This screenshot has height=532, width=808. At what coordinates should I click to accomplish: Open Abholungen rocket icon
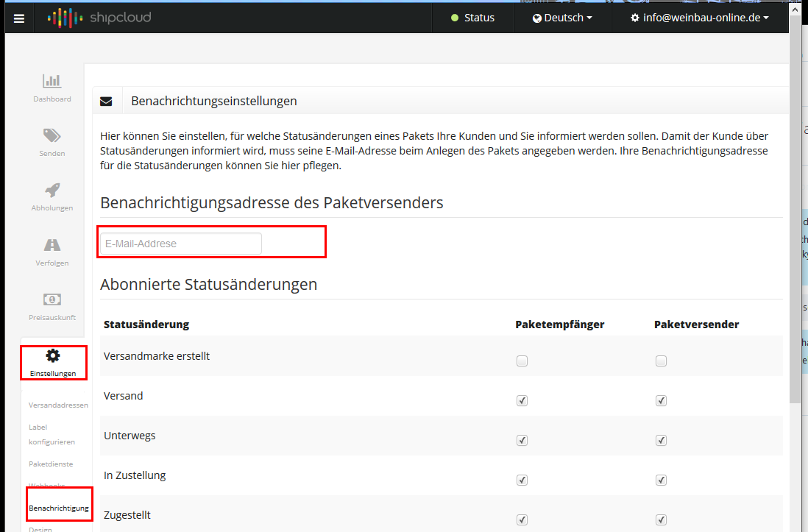(x=52, y=190)
